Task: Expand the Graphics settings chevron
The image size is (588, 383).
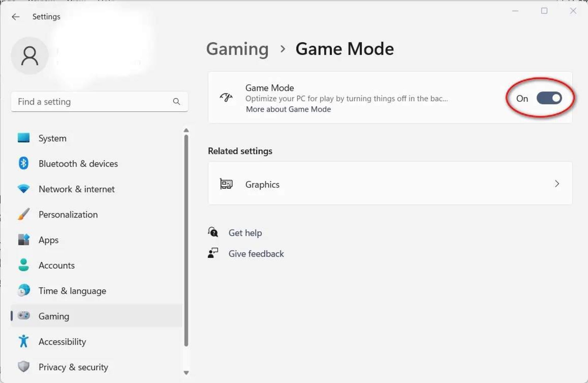Action: 557,184
